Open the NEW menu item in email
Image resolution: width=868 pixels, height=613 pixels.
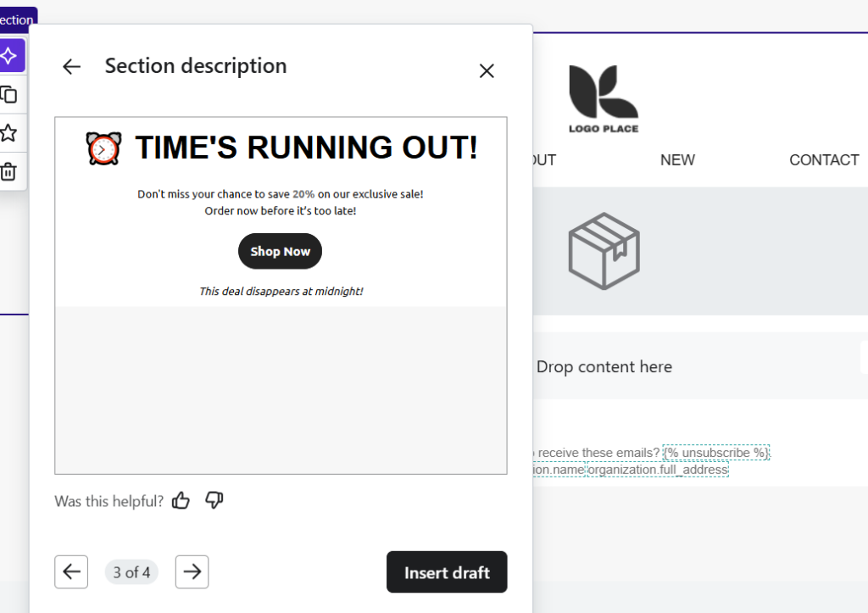pyautogui.click(x=677, y=160)
